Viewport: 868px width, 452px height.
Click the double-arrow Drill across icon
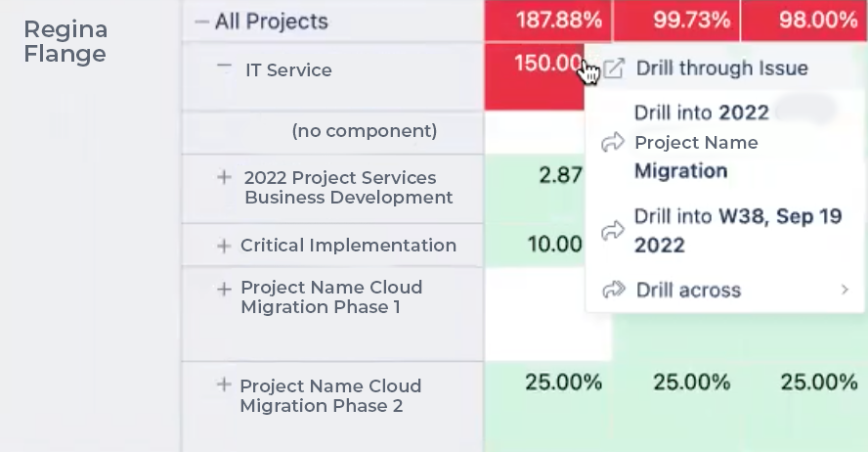tap(613, 290)
